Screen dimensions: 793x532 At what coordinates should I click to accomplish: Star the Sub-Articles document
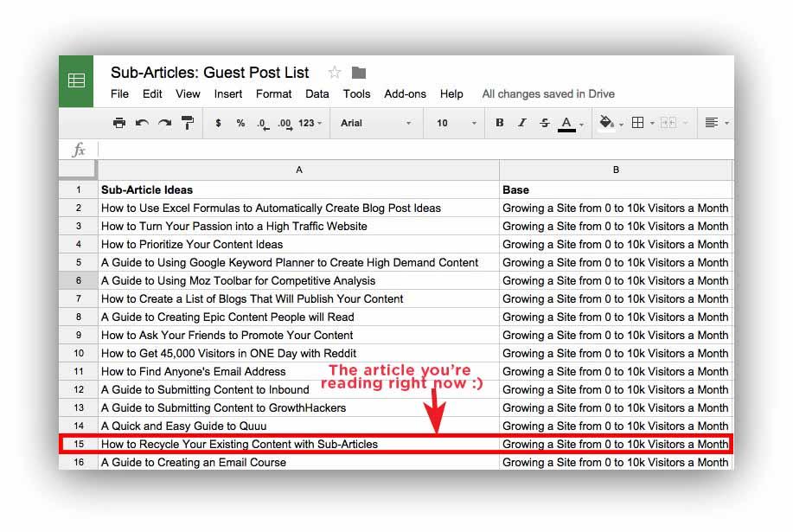335,73
